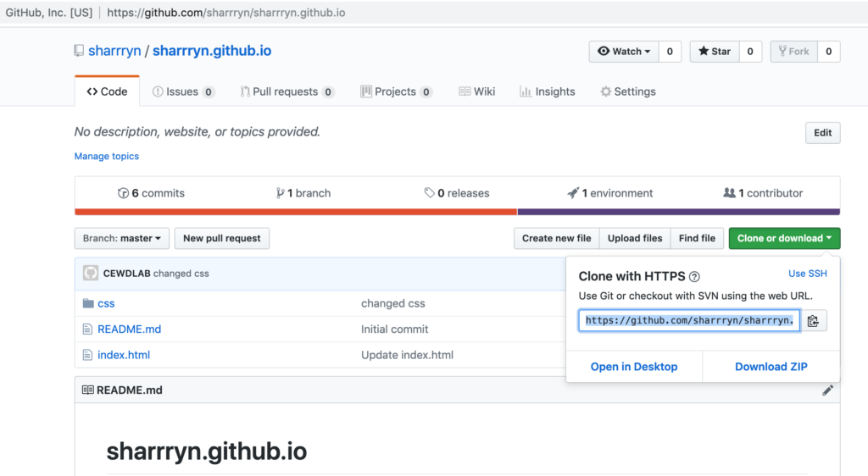868x476 pixels.
Task: Go to the Insights tab
Action: coord(548,91)
